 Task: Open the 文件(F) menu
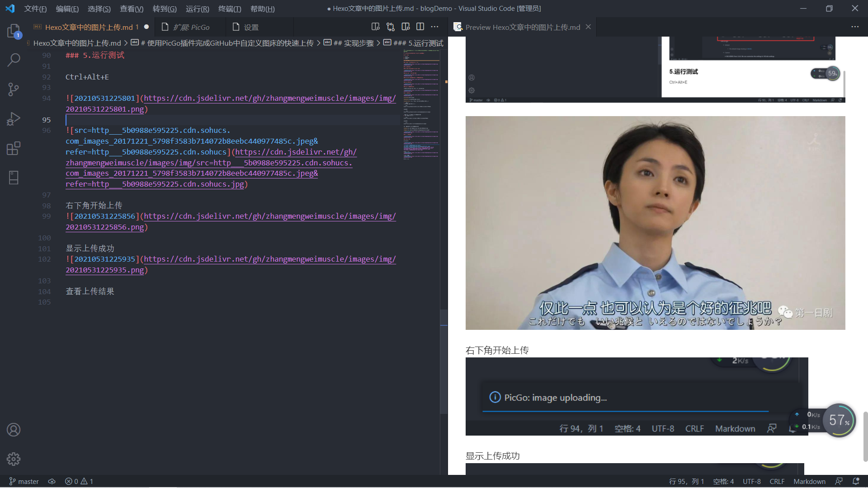[35, 9]
